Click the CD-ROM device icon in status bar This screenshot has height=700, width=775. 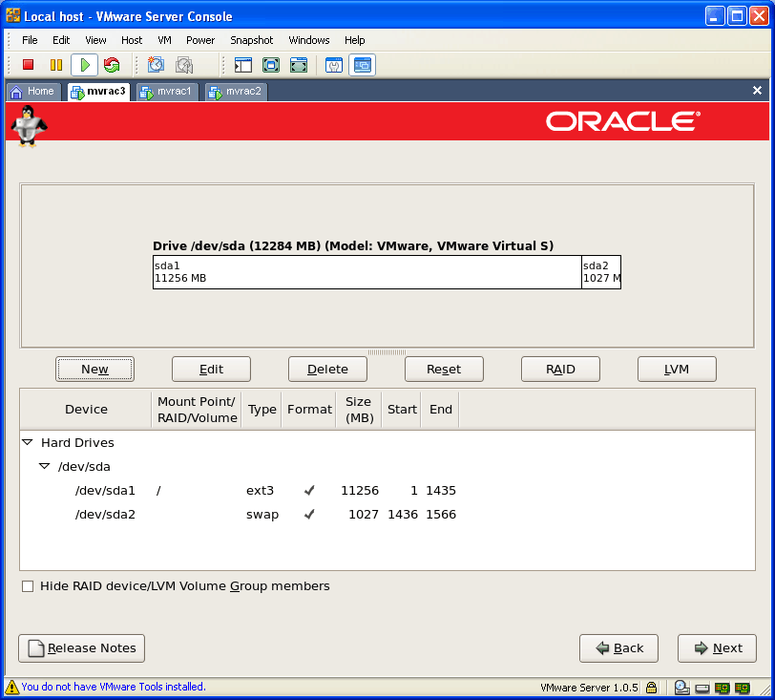click(x=681, y=687)
